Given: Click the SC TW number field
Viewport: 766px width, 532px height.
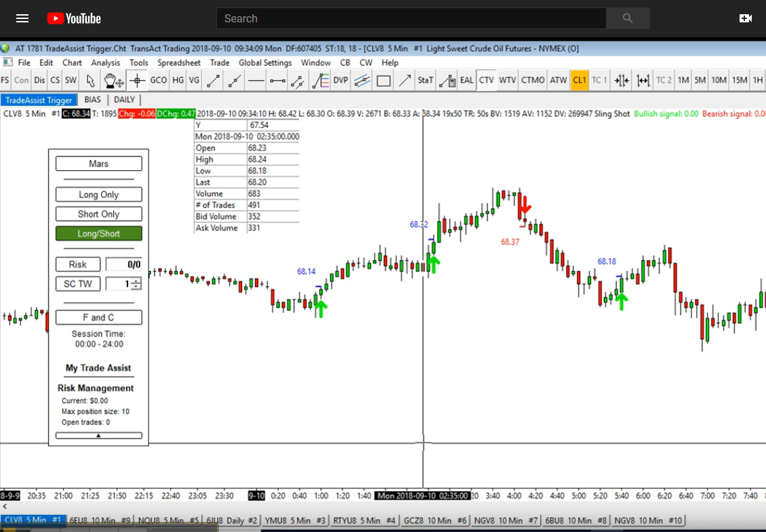Looking at the screenshot, I should (118, 284).
